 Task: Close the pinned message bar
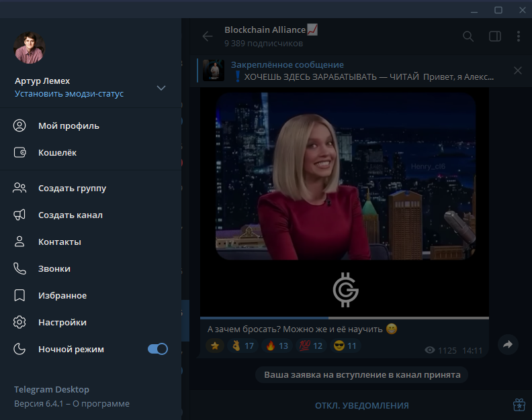coord(518,70)
